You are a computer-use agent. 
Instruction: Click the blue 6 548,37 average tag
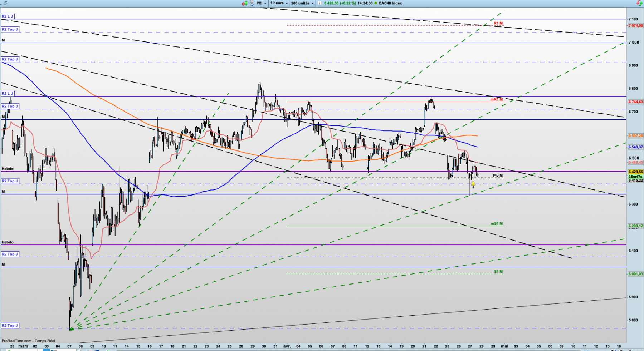point(635,147)
